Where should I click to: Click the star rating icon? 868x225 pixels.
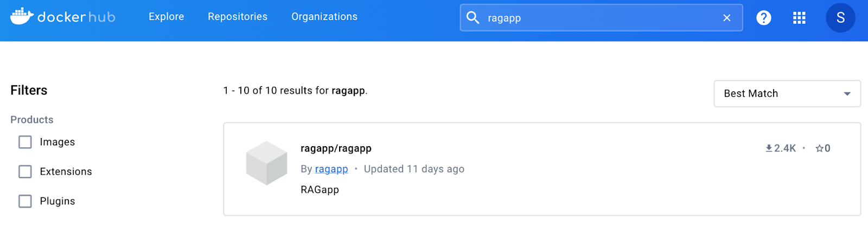click(x=820, y=148)
